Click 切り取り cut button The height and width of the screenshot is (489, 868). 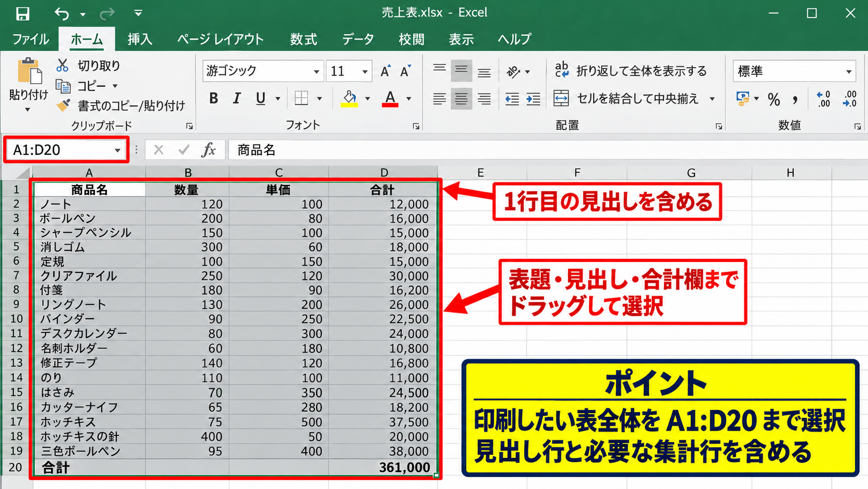[88, 65]
